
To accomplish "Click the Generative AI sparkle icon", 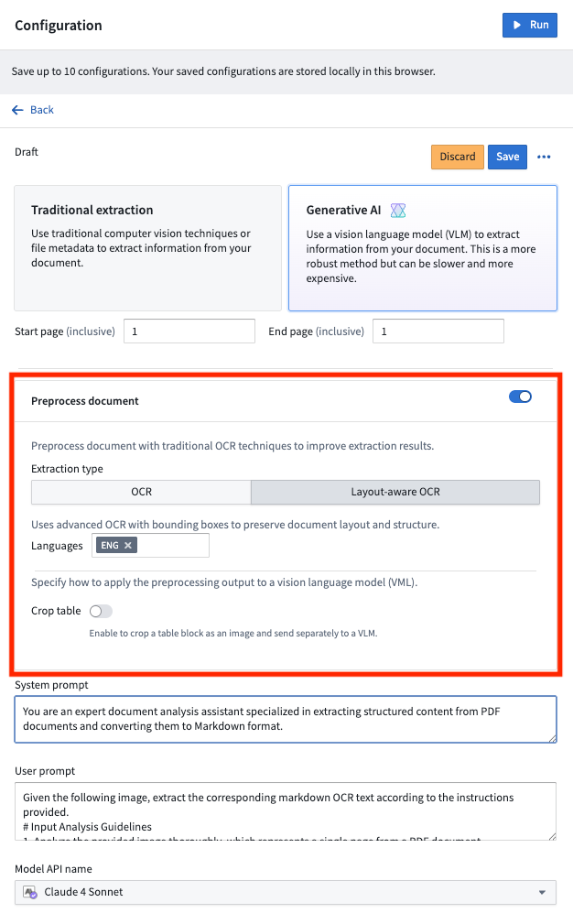I will coord(398,211).
